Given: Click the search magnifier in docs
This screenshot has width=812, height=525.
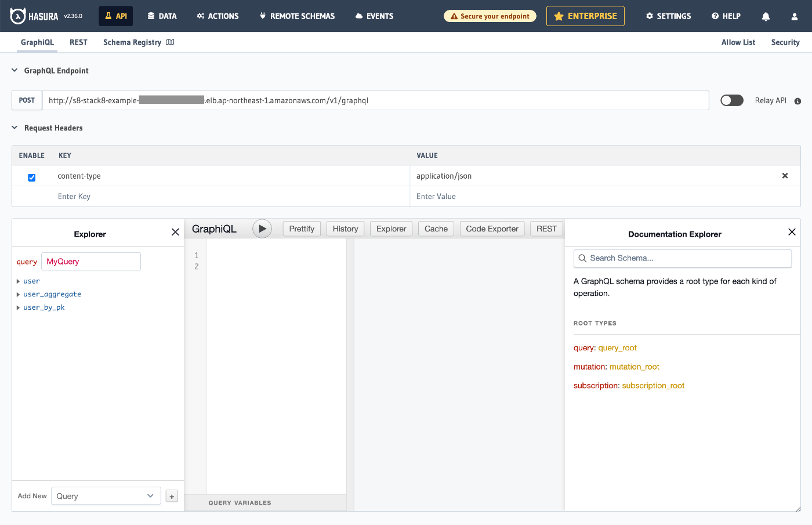Looking at the screenshot, I should point(582,258).
